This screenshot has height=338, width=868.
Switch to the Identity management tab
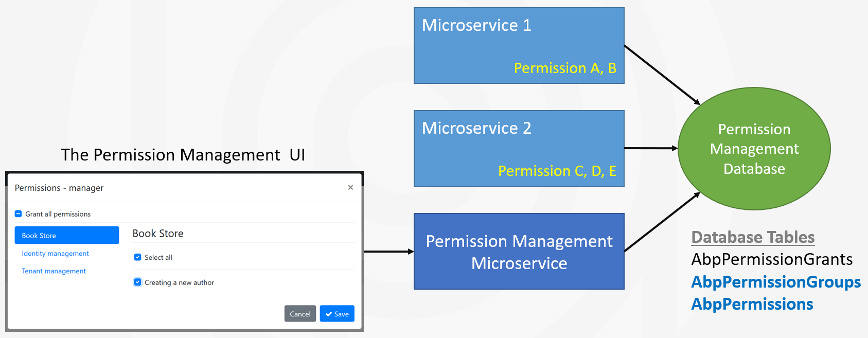coord(55,254)
